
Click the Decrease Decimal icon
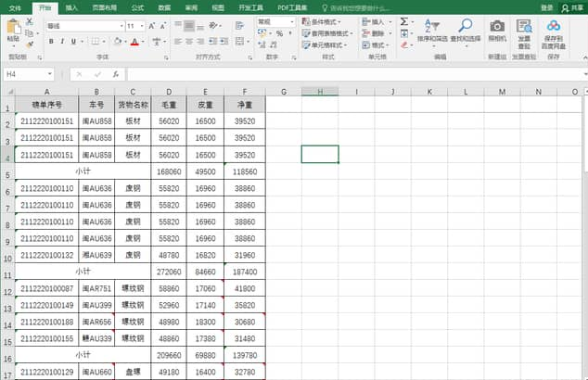274,45
